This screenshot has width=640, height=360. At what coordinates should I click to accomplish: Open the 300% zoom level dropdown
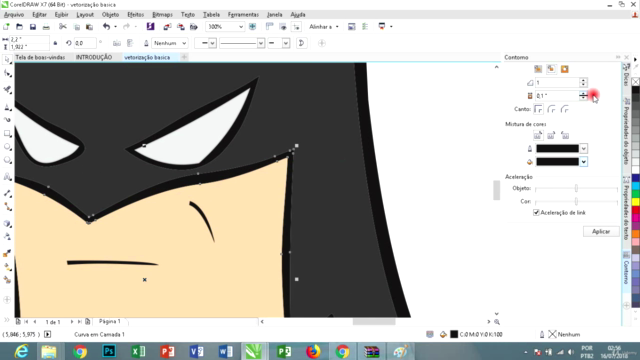241,27
